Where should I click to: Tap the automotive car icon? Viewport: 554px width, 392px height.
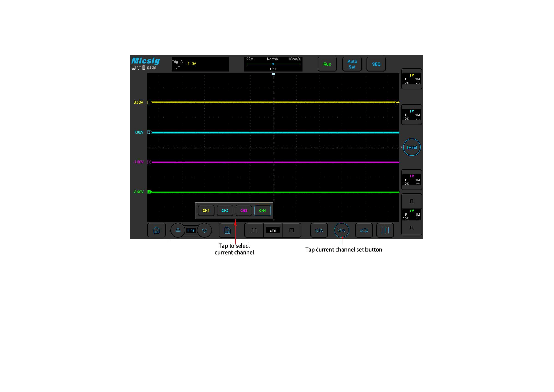pos(364,230)
